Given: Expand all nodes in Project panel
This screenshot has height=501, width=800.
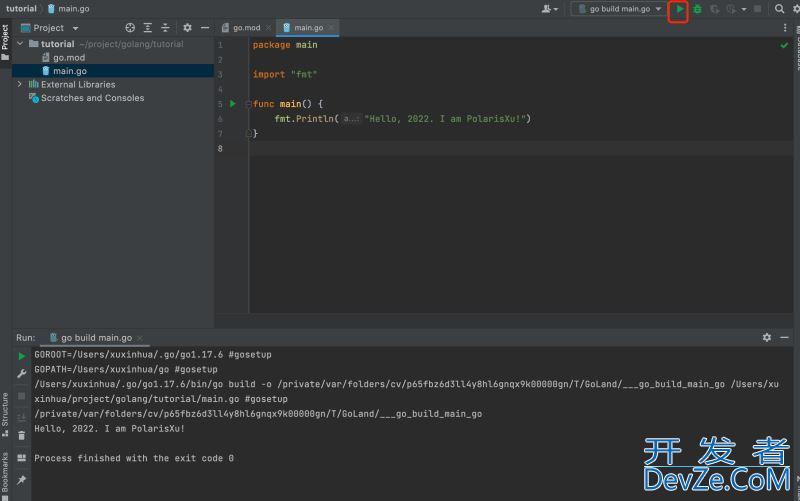Looking at the screenshot, I should pos(147,28).
